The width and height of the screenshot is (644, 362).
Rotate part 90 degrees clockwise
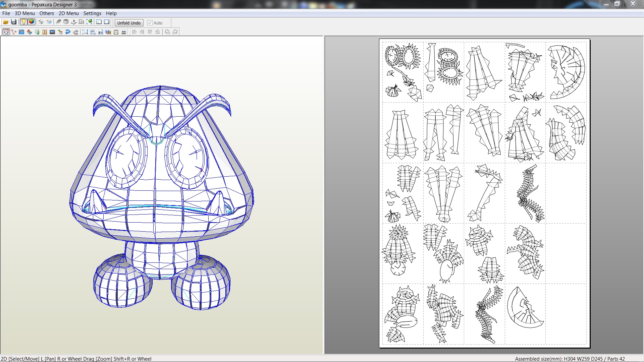click(175, 32)
